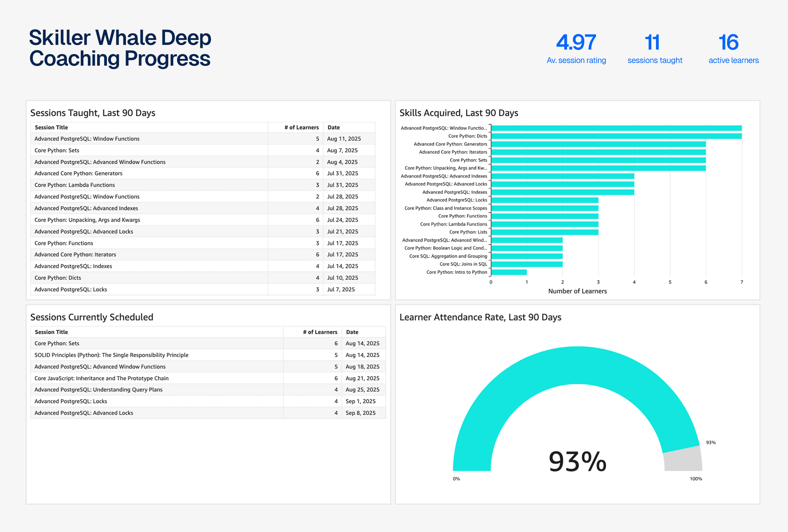
Task: Select the Advanced PostgreSQL: Advanced Indexes table row
Action: tap(86, 208)
